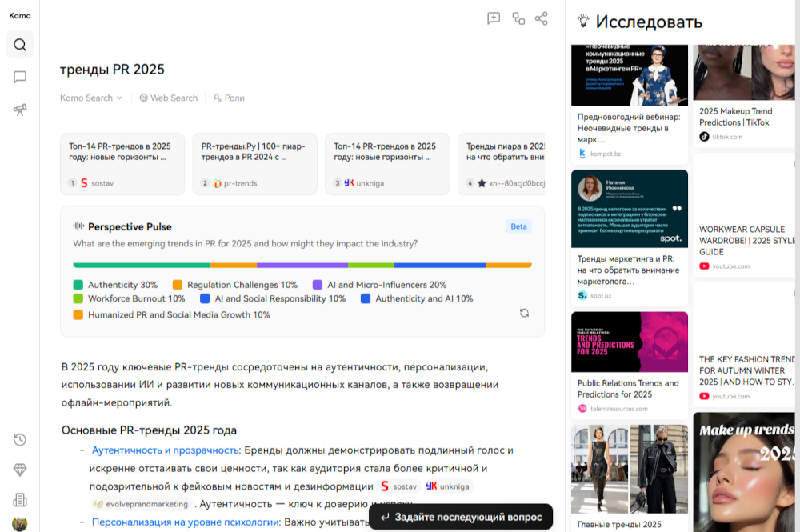
Task: Select the Authenticity 30% legend swatch
Action: [78, 285]
